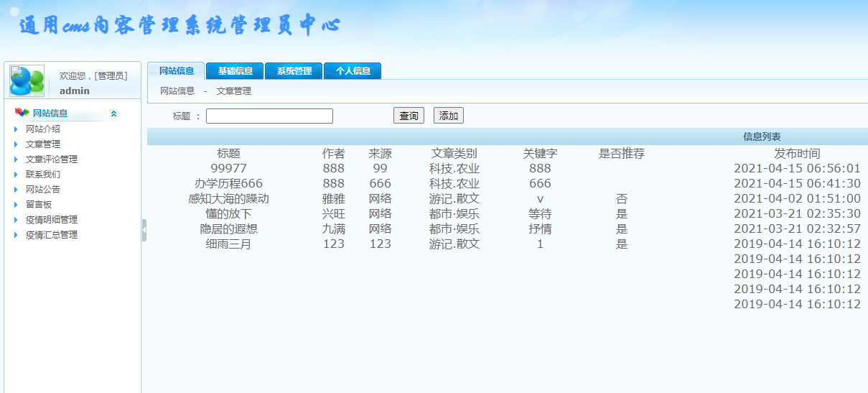Focus the 标题 search input field
868x393 pixels.
click(x=269, y=116)
